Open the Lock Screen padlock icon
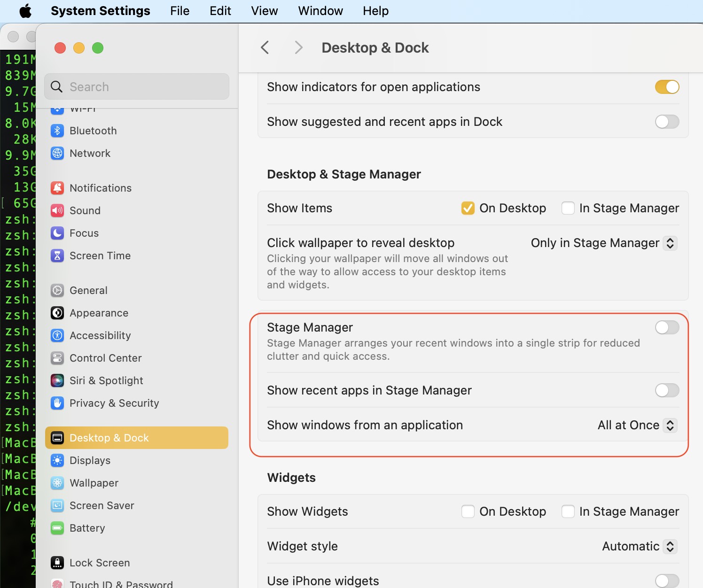The height and width of the screenshot is (588, 703). point(57,563)
